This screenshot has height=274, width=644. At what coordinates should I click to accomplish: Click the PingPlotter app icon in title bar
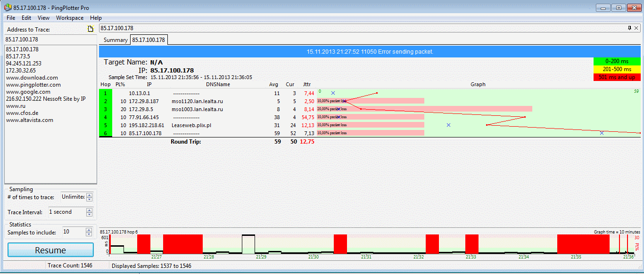click(x=8, y=8)
